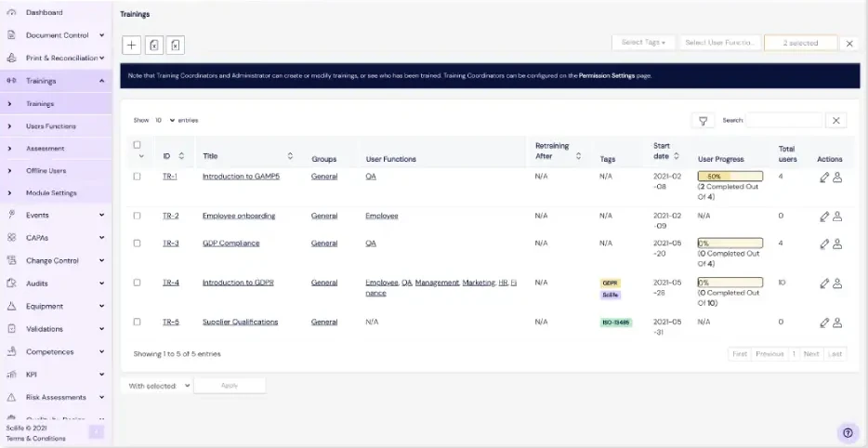Expand the Document Control sidebar menu
This screenshot has height=448, width=868.
tap(56, 35)
